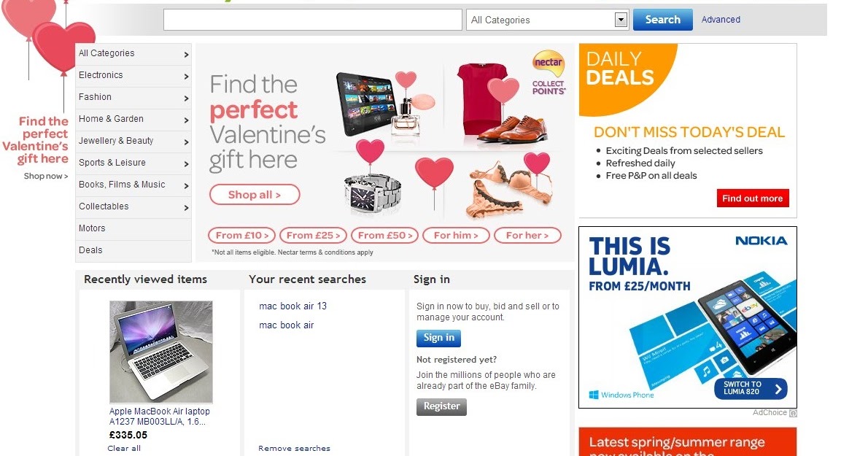
Task: Click the AdChoice icon below Nokia ad
Action: tap(793, 413)
